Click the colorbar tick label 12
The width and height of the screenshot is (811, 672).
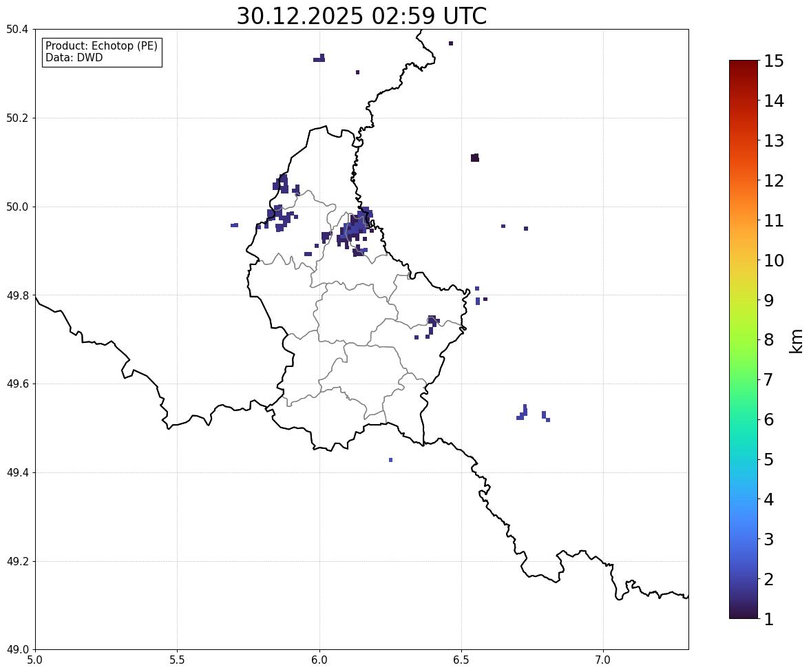click(774, 180)
